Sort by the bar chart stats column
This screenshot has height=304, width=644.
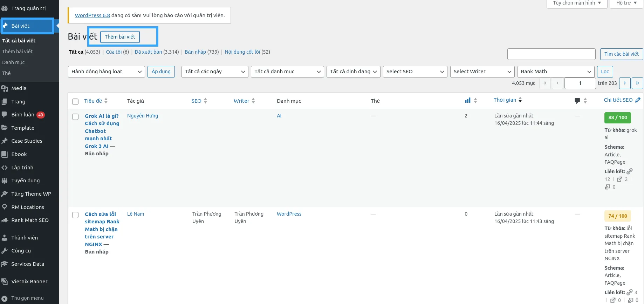tap(467, 101)
